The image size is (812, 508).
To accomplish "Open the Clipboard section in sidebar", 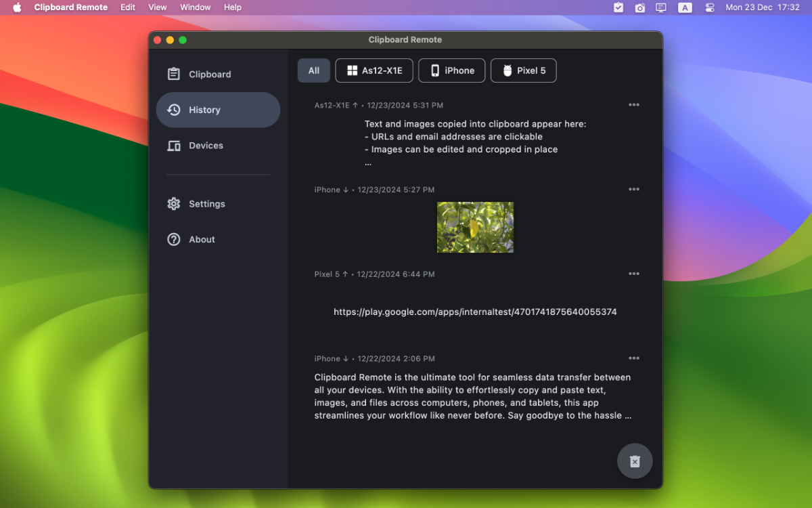I will point(218,75).
